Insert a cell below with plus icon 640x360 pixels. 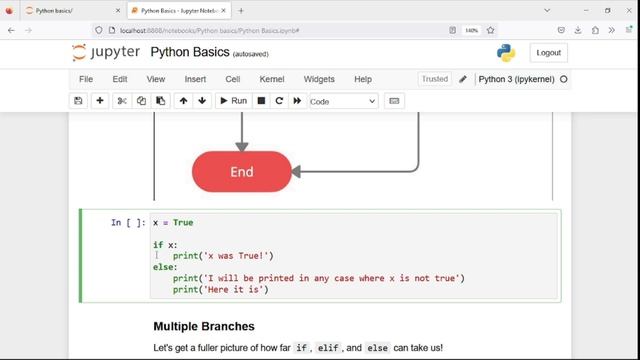tap(100, 101)
